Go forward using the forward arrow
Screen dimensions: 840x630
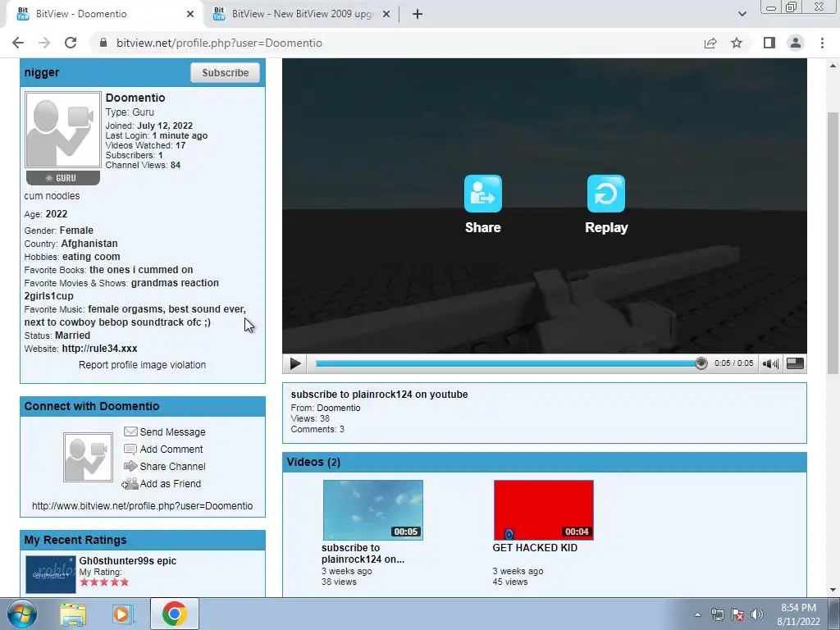[44, 43]
